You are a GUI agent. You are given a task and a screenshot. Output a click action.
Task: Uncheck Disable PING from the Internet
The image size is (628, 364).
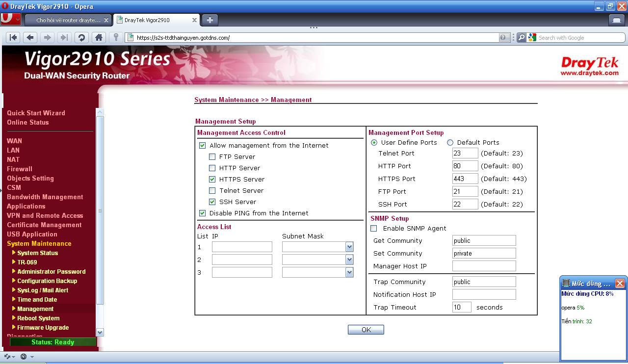click(x=202, y=213)
